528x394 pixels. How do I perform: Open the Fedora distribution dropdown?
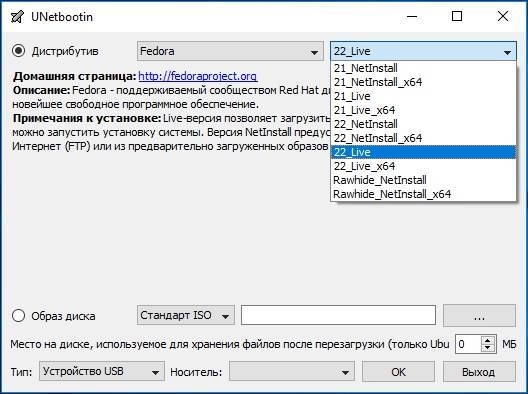point(230,51)
